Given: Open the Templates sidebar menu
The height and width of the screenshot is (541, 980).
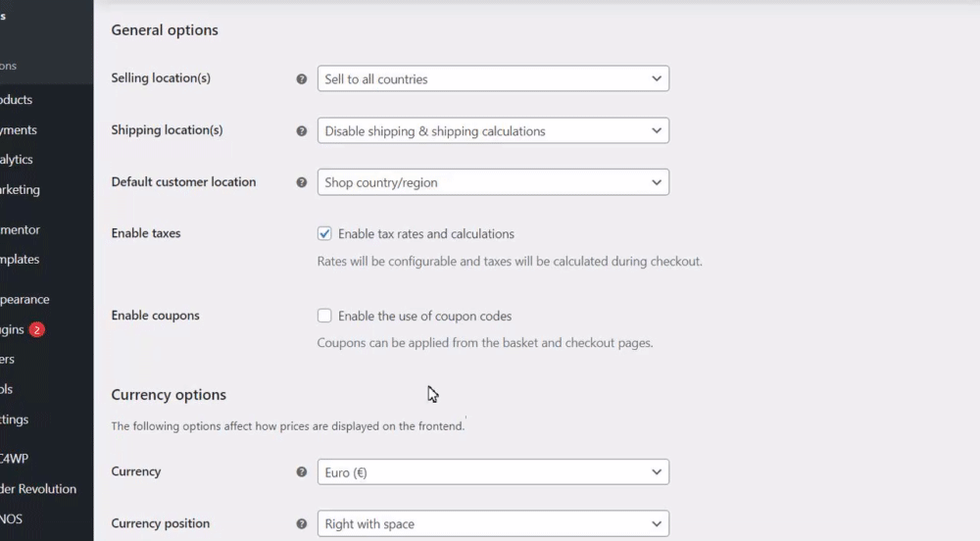Looking at the screenshot, I should (x=20, y=260).
